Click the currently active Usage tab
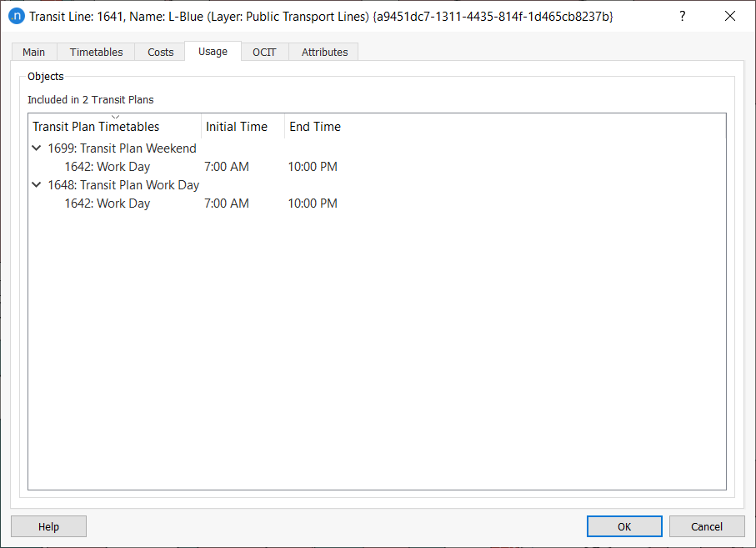The width and height of the screenshot is (756, 548). point(213,51)
